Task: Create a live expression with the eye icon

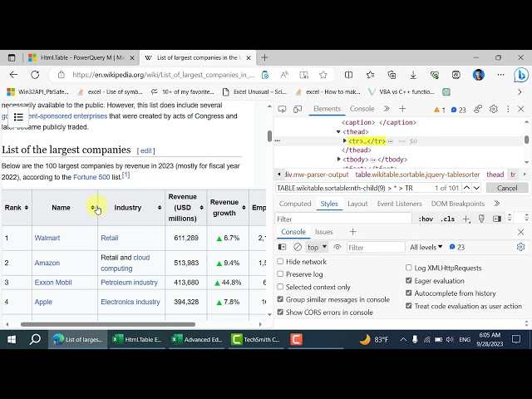Action: (x=337, y=247)
